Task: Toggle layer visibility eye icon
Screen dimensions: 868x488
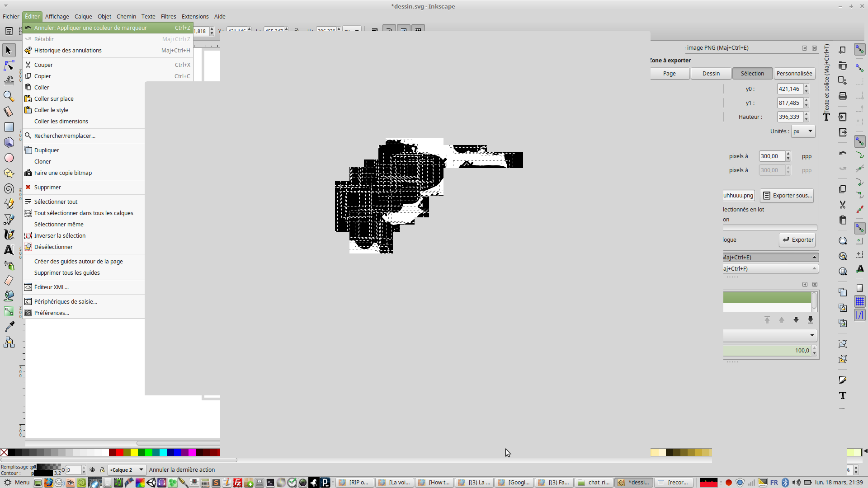Action: point(92,470)
